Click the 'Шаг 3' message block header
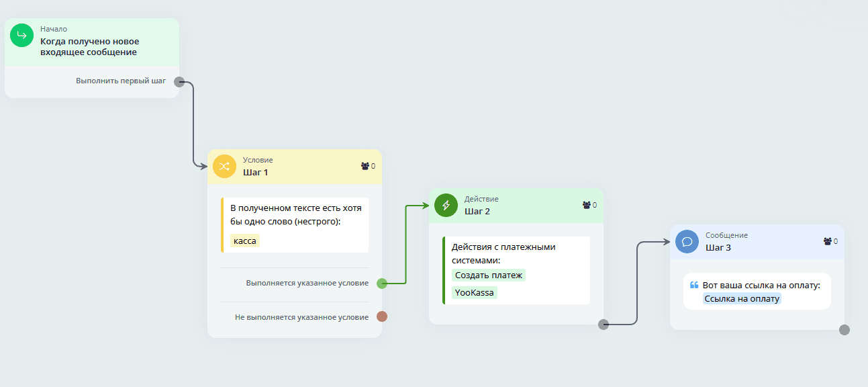The height and width of the screenshot is (387, 868). pos(718,247)
